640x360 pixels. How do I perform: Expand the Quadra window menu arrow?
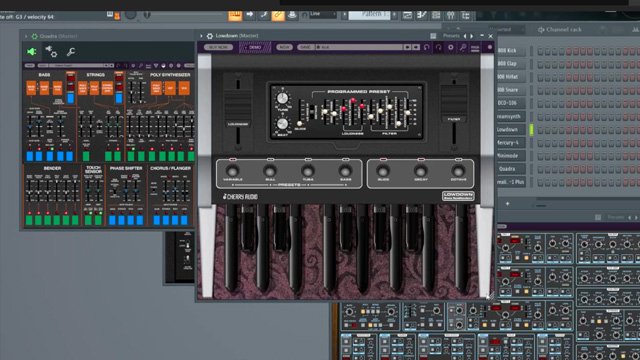26,36
